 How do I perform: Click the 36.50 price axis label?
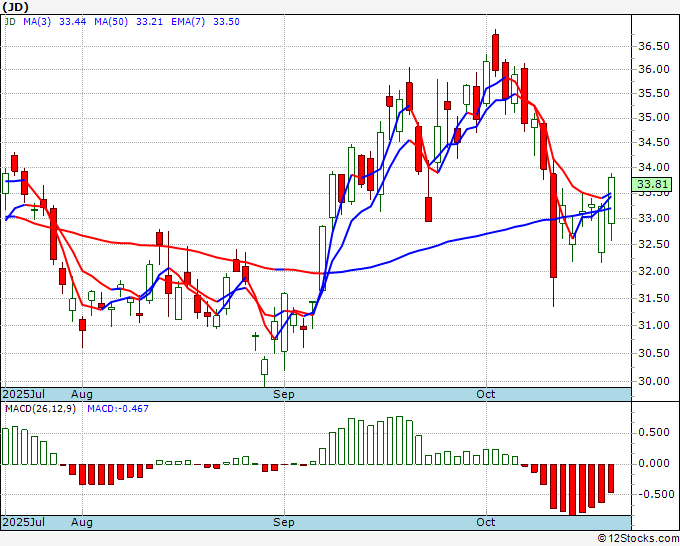[653, 46]
